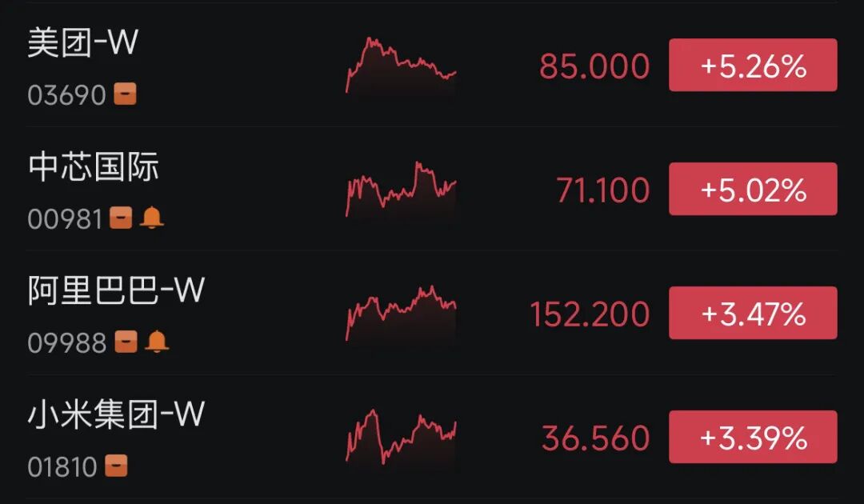Tap the +5.26% change badge

pyautogui.click(x=753, y=66)
